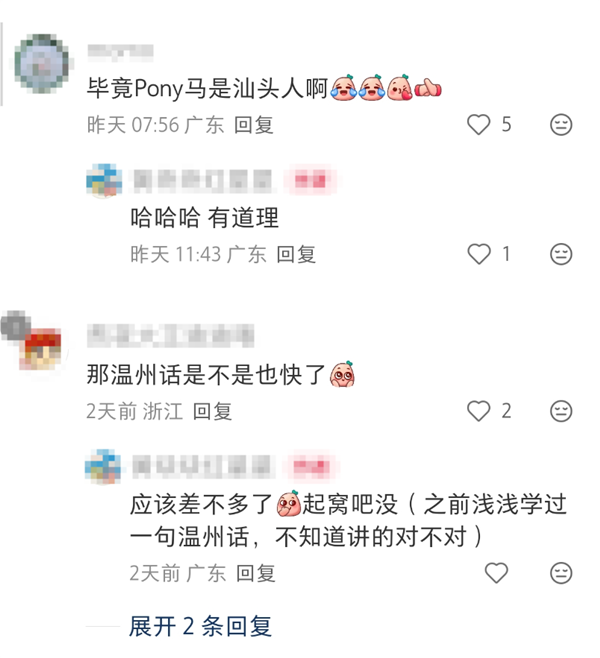Viewport: 600px width, 658px height.
Task: Reply to the 2天前 广东 comment
Action: [x=256, y=573]
